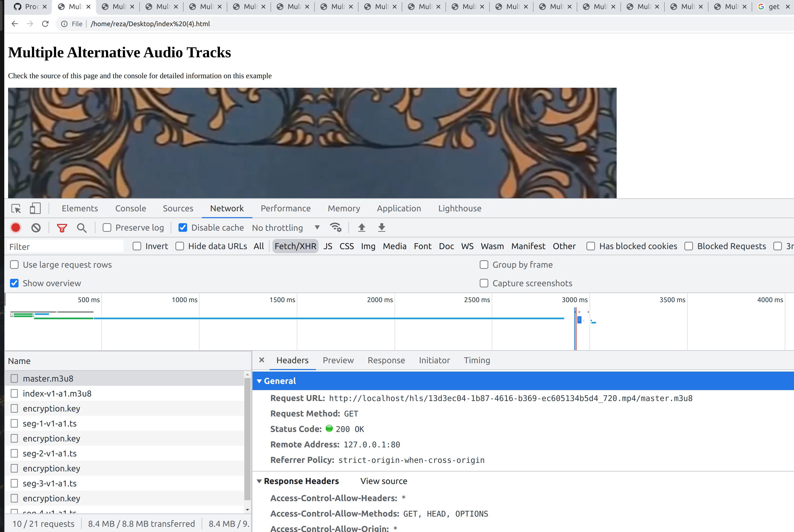Toggle the device toolbar icon

35,208
